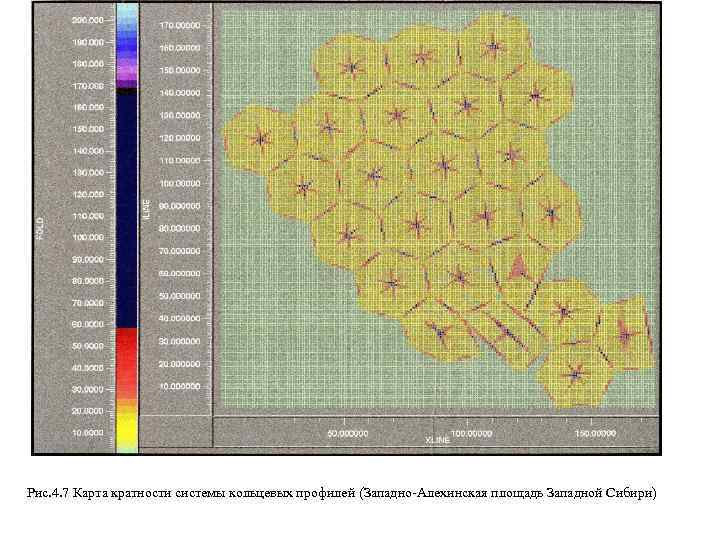Select ILINE axis label 160.00000
Viewport: 720px width, 540px height.
[180, 48]
